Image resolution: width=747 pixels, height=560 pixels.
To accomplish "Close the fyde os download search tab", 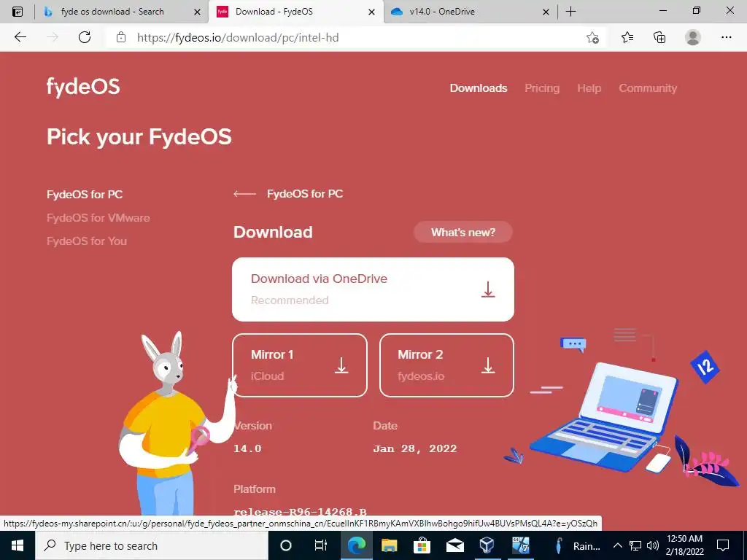I will coord(197,12).
